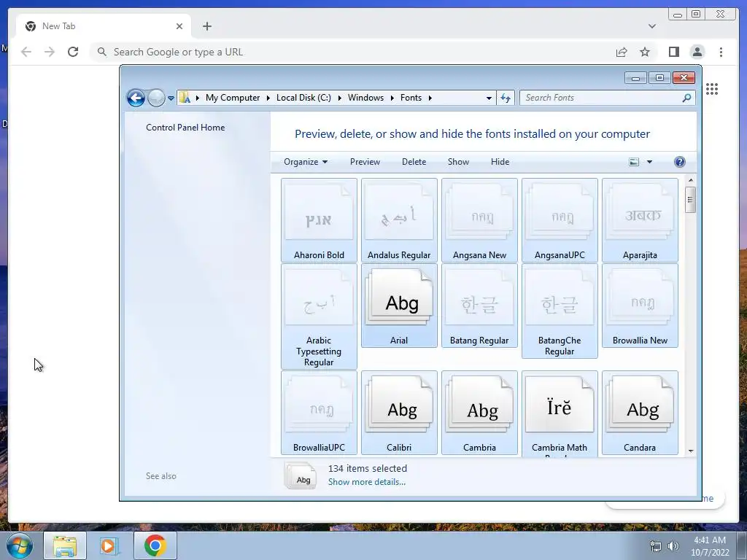The image size is (747, 560).
Task: Open recent pages dropdown beside forward arrow
Action: click(171, 98)
